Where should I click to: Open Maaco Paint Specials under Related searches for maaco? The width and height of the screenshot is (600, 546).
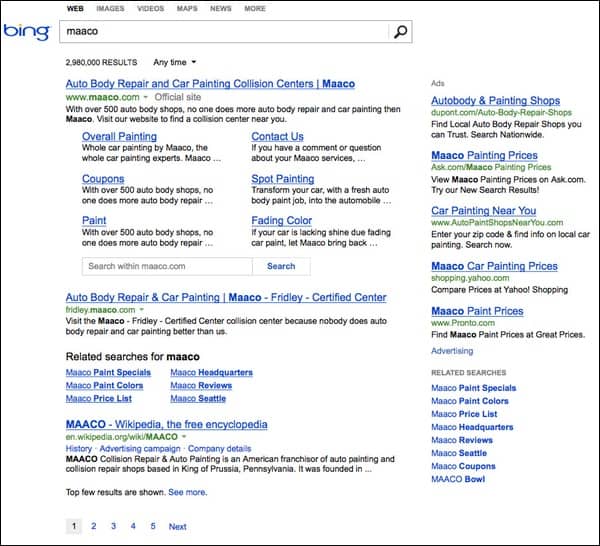[108, 373]
